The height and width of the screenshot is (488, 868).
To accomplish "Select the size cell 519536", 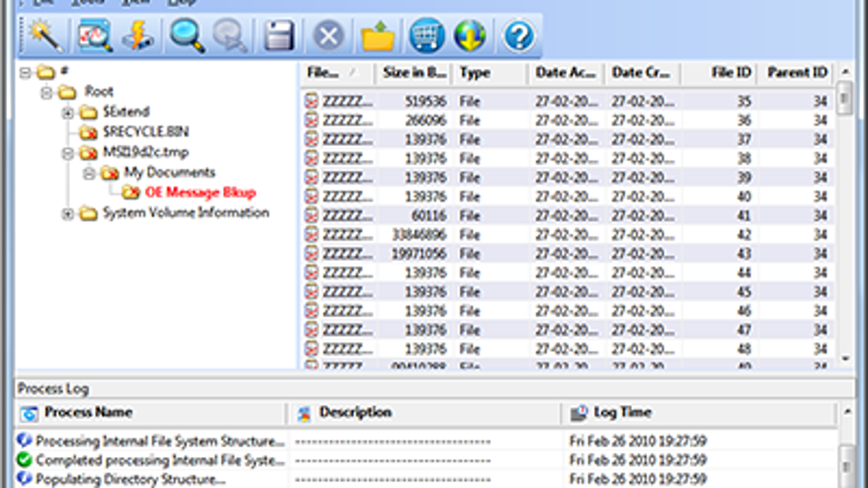I will [425, 101].
